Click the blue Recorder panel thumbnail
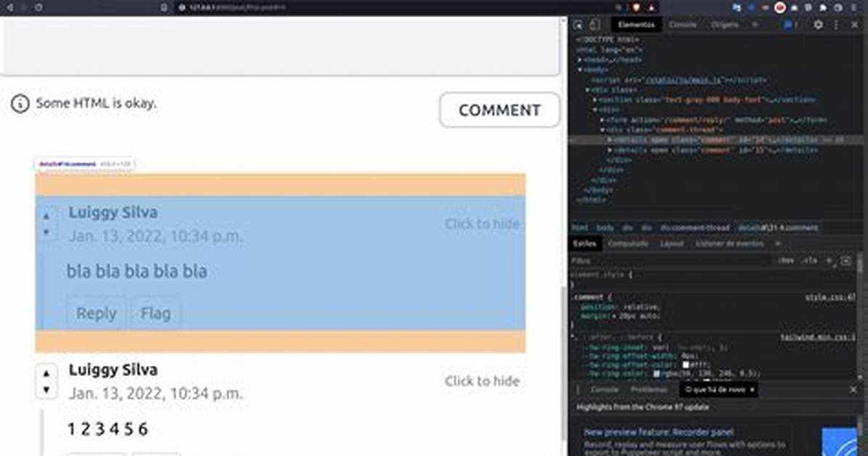Screen dimensions: 868x456 coord(840,441)
